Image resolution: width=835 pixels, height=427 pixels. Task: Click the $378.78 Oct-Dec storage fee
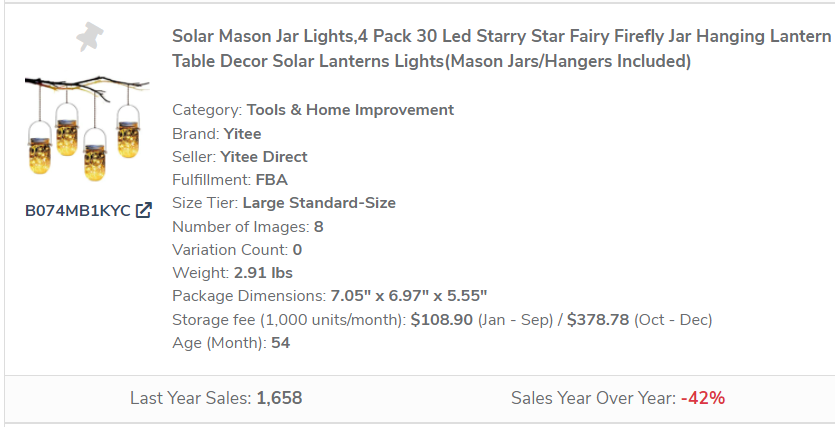598,320
